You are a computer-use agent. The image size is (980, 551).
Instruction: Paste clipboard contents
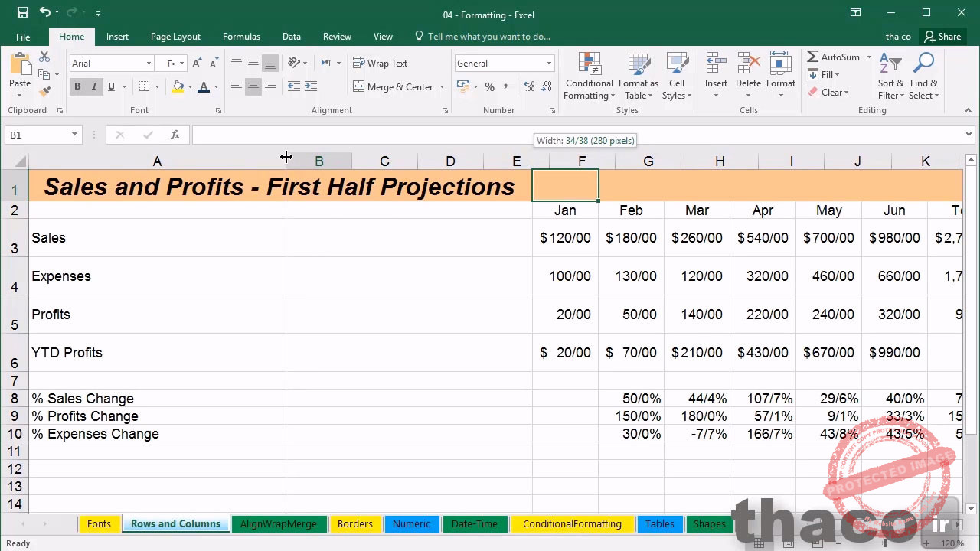(20, 73)
